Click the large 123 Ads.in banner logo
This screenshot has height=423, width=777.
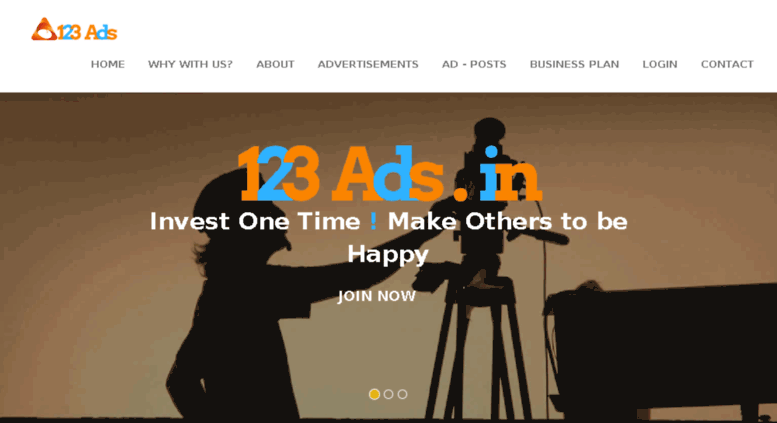click(389, 174)
